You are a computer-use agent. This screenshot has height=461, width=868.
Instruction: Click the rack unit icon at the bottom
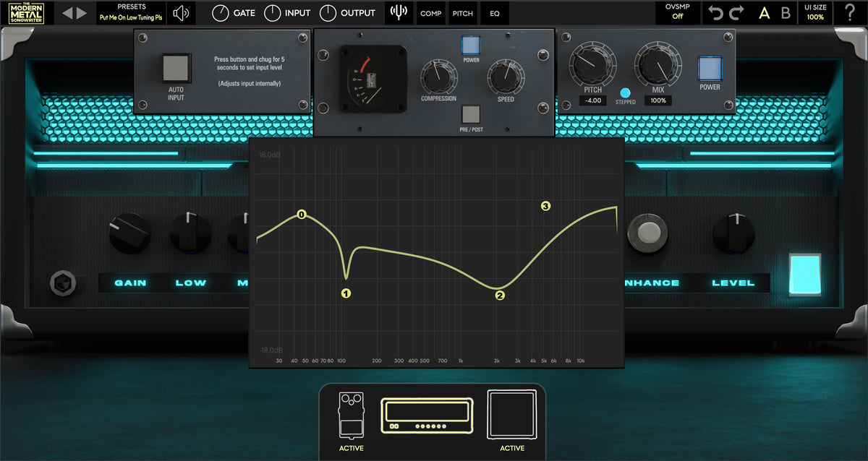click(x=427, y=415)
